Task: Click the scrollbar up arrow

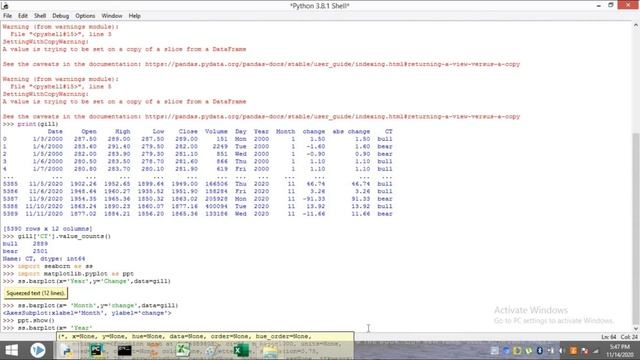Action: [636, 25]
